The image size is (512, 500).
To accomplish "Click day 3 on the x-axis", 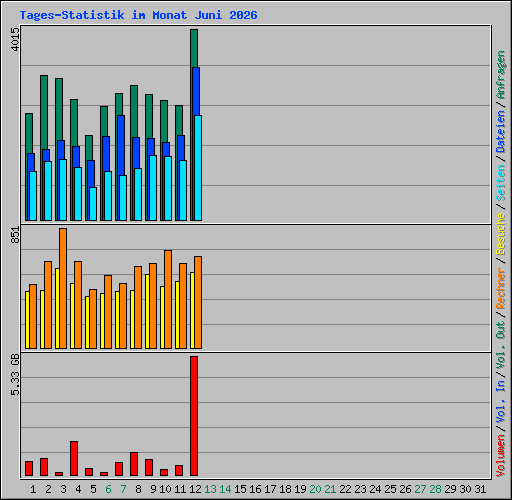I will 63,489.
